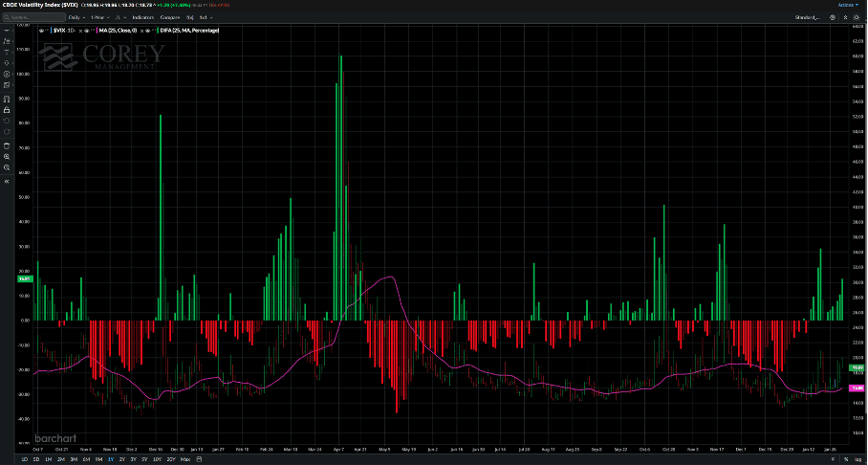Screen dimensions: 868x465
Task: Open the f(x) expressions tool
Action: 189,17
